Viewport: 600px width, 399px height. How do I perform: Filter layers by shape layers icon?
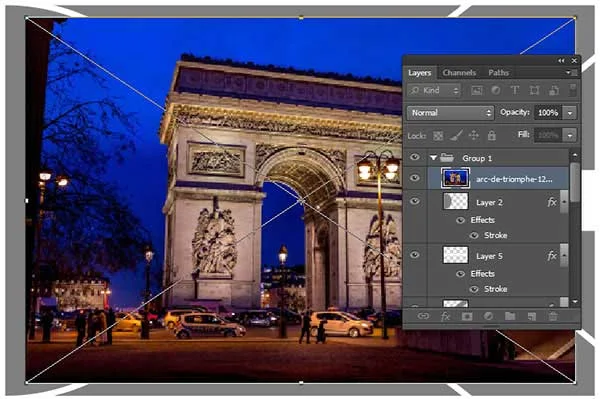coord(534,91)
